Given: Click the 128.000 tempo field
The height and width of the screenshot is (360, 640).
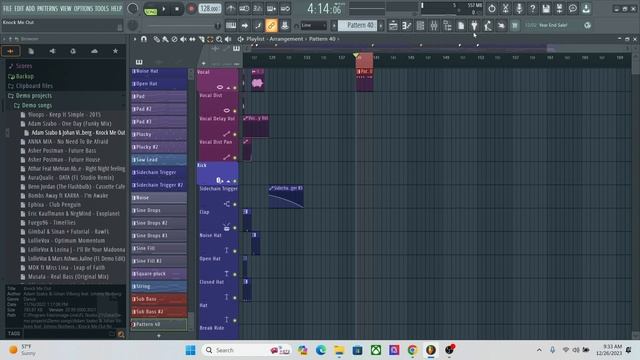Looking at the screenshot, I should [210, 9].
